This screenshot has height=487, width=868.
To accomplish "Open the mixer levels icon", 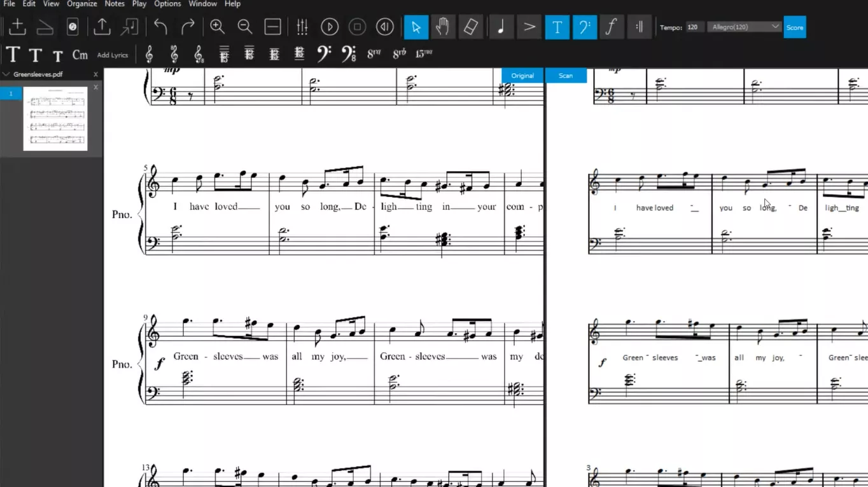I will 301,27.
